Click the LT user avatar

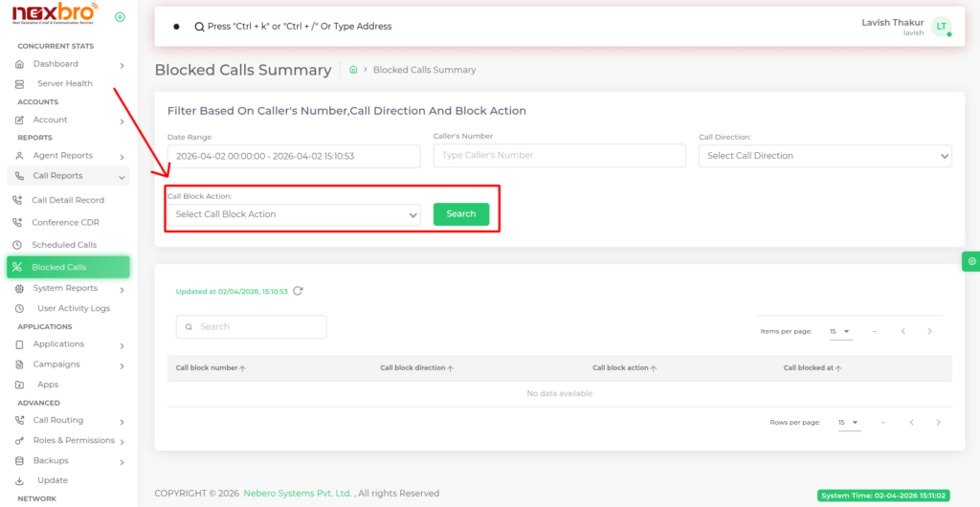(942, 27)
